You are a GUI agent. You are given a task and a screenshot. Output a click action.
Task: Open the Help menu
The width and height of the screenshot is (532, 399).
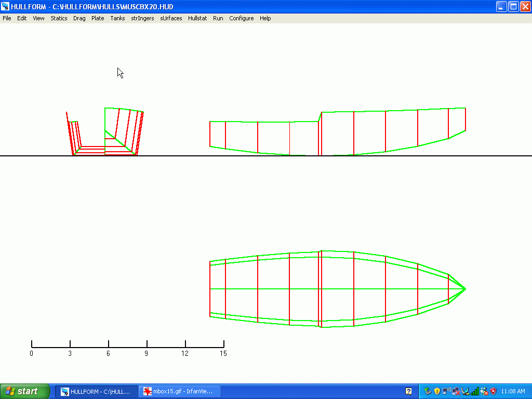pos(265,18)
